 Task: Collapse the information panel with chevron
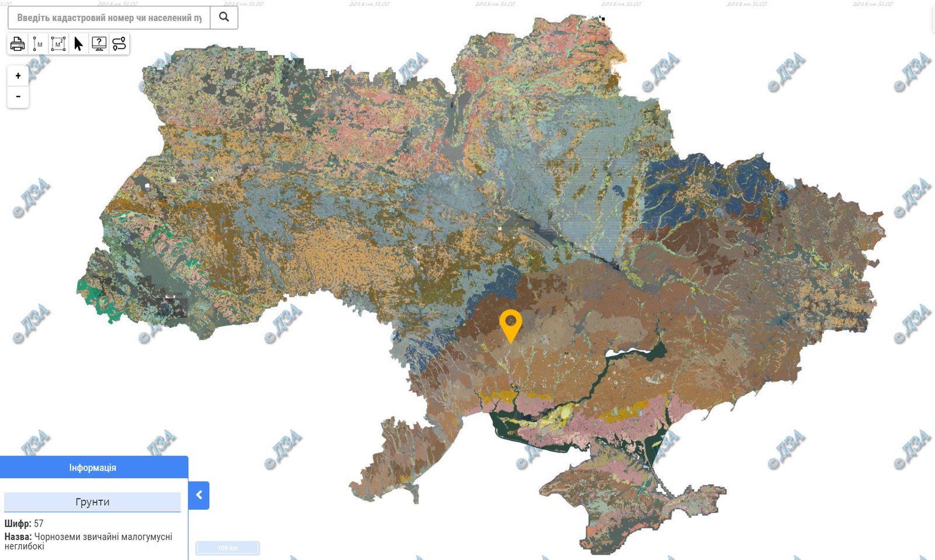pyautogui.click(x=199, y=495)
